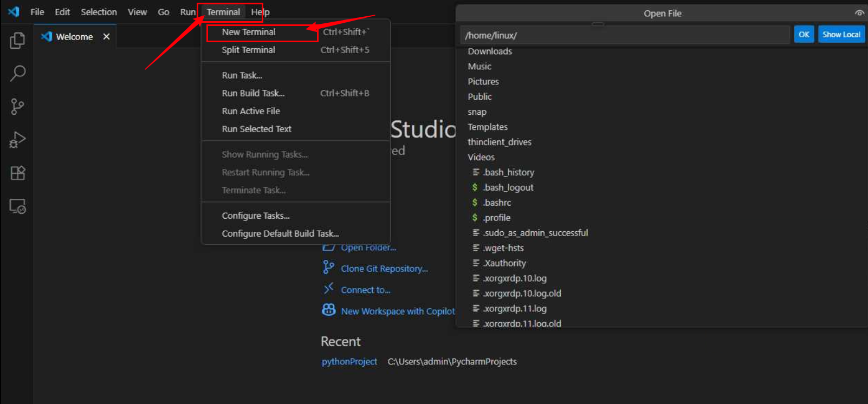
Task: Open the File menu
Action: tap(37, 12)
